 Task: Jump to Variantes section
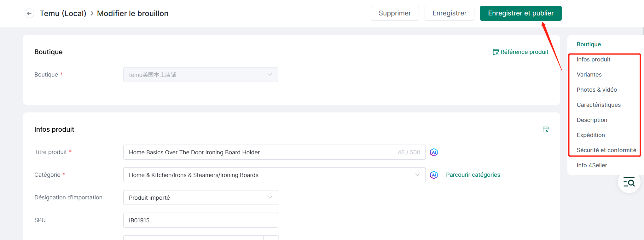point(589,75)
